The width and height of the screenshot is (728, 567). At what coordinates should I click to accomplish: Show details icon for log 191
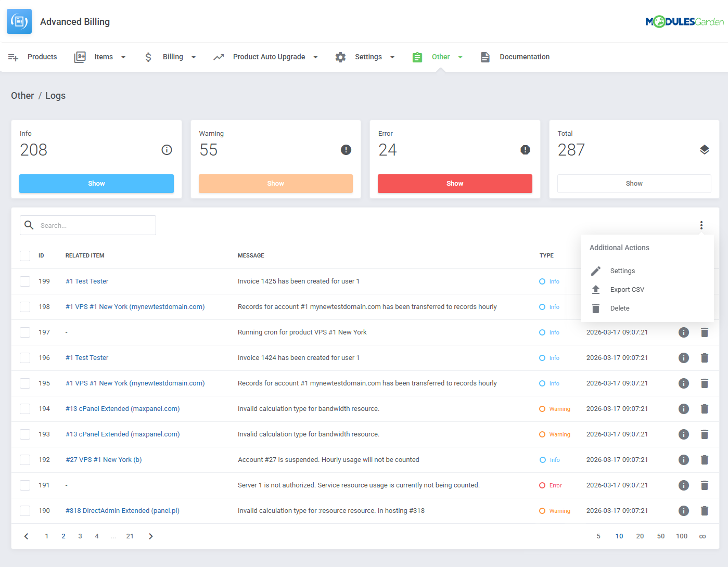684,485
